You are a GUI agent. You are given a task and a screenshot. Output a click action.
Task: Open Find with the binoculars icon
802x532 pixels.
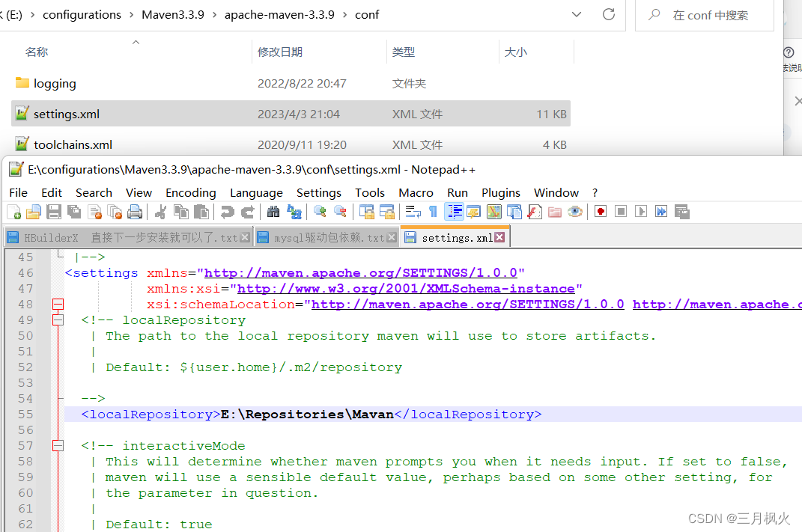coord(273,212)
